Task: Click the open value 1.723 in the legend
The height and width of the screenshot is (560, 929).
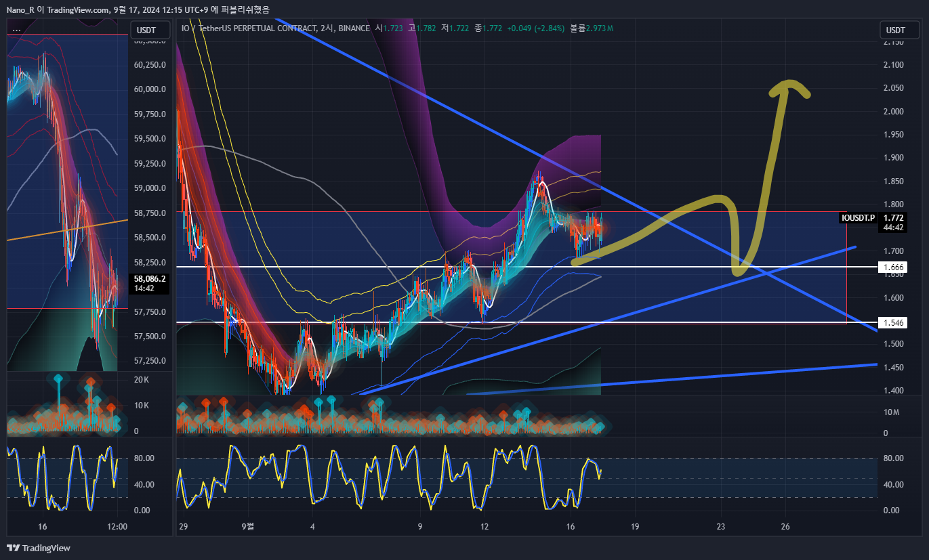Action: pyautogui.click(x=393, y=28)
